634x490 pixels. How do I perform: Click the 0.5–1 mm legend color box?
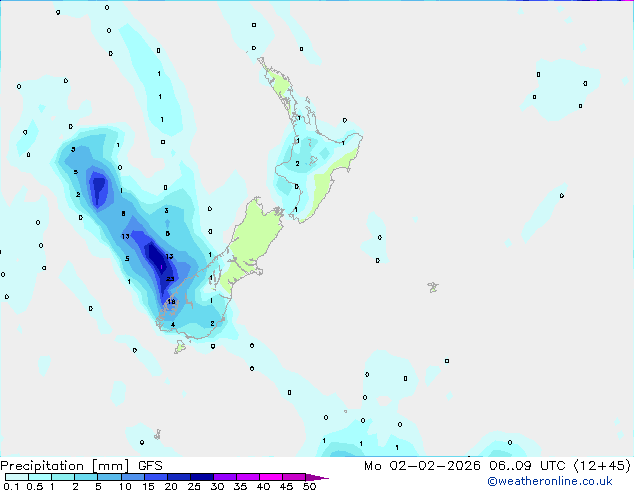click(x=40, y=477)
